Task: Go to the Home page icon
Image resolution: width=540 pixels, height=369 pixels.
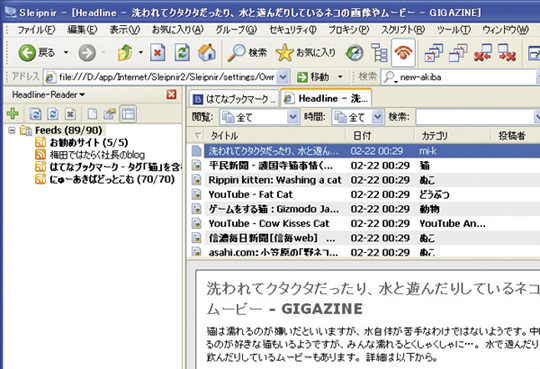Action: click(207, 53)
